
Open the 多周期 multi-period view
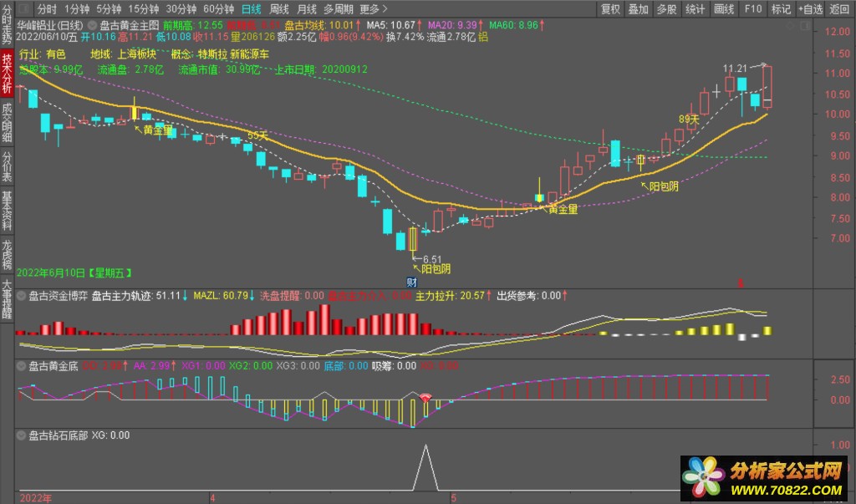point(338,8)
